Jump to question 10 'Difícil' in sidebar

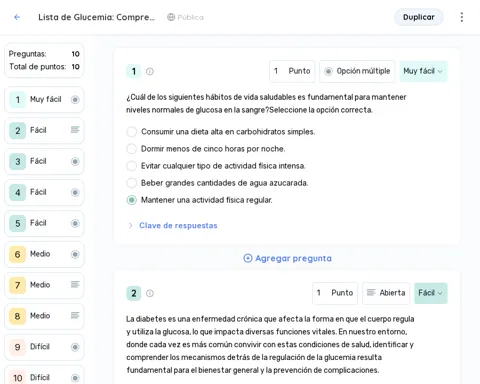[x=44, y=376]
